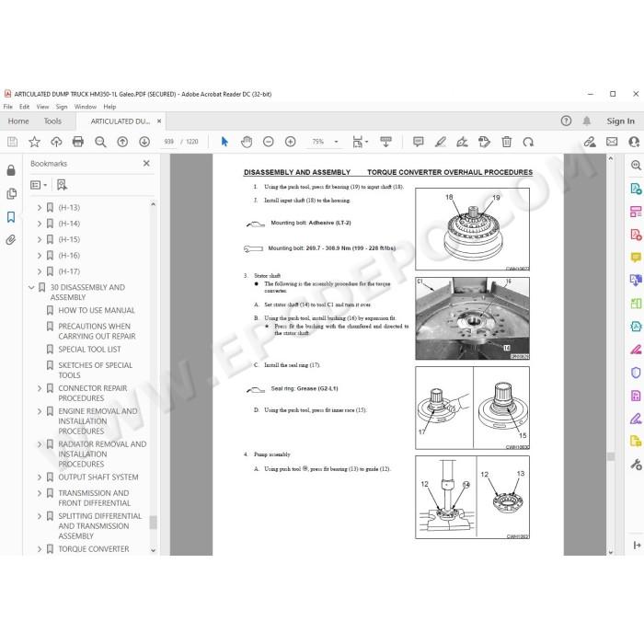Rotate the page with rotate icon
This screenshot has height=644, width=644.
tap(528, 142)
